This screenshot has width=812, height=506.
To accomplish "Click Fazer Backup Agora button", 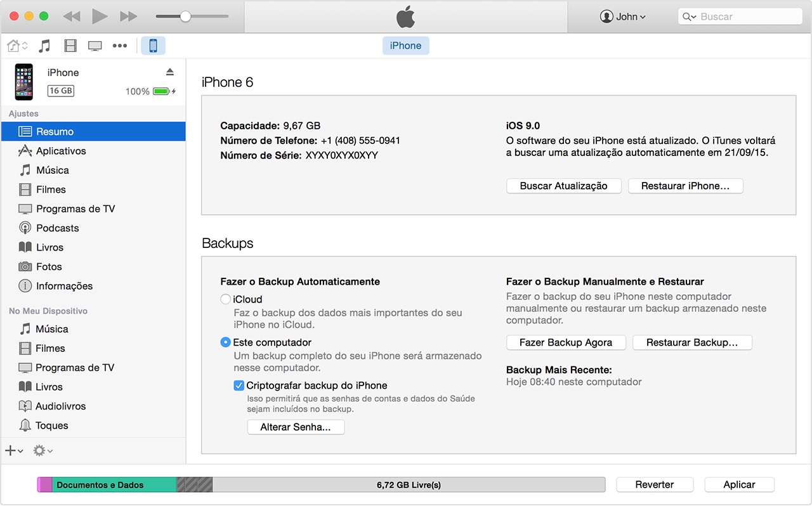I will [x=566, y=342].
